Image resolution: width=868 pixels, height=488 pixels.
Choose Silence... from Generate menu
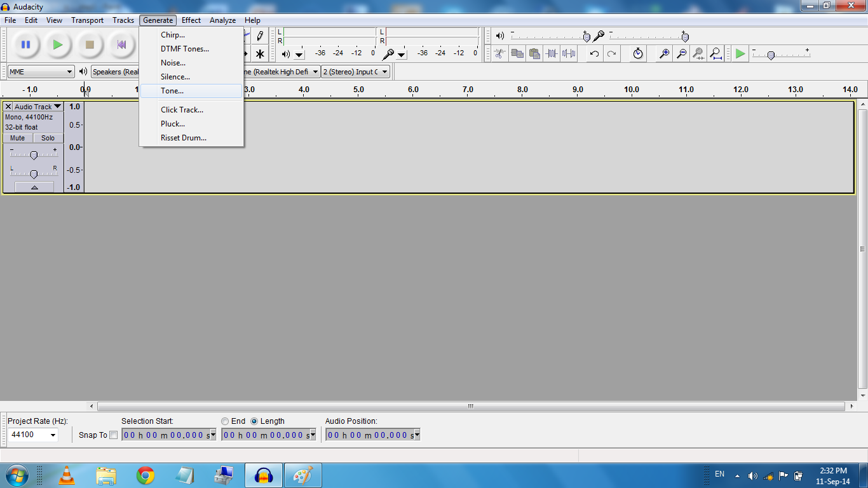(x=192, y=77)
